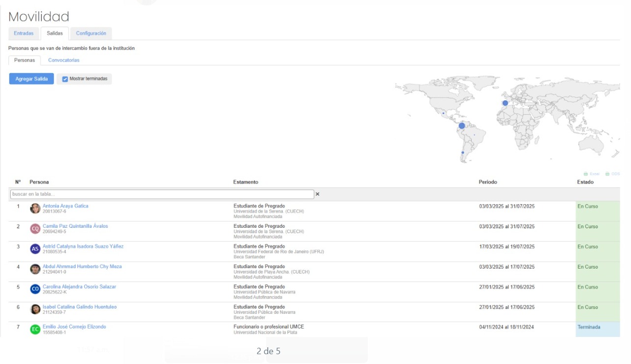Click Abdul Ahmmad's profile photo

click(35, 269)
